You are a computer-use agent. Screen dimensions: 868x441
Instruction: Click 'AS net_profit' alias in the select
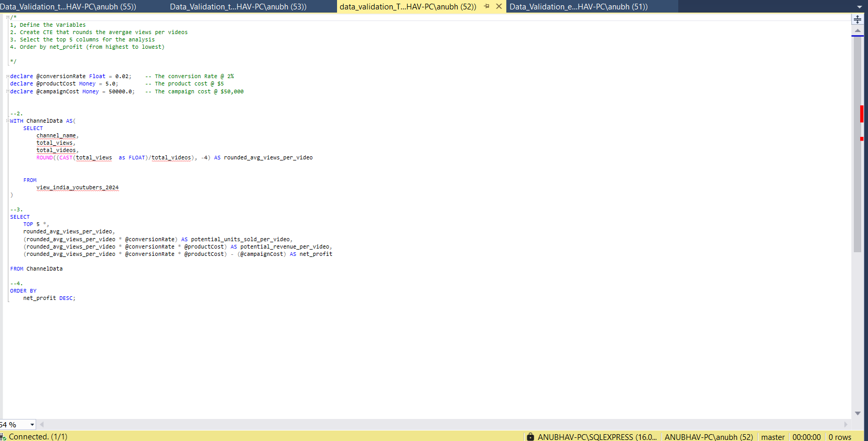(x=311, y=254)
